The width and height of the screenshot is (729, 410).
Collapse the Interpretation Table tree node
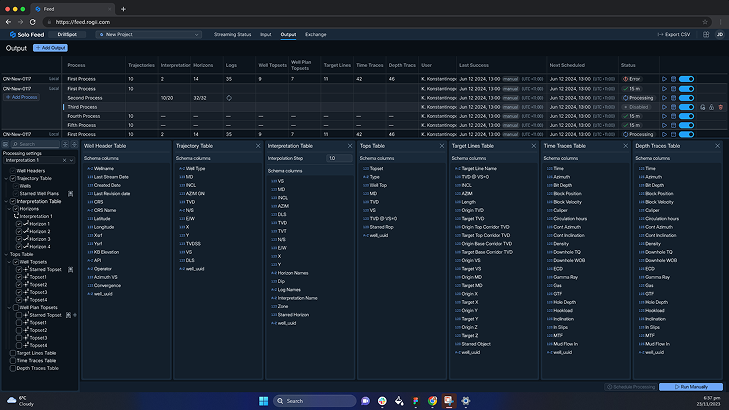click(6, 201)
